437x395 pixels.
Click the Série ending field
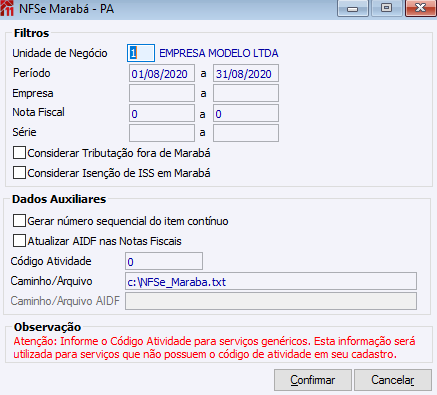tap(246, 133)
